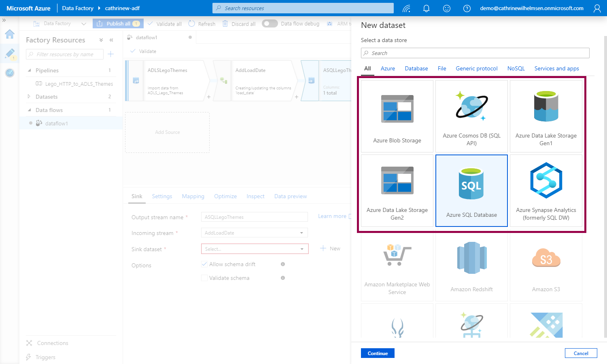Screen dimensions: 607x364
Task: Open the notifications bell icon
Action: [426, 8]
